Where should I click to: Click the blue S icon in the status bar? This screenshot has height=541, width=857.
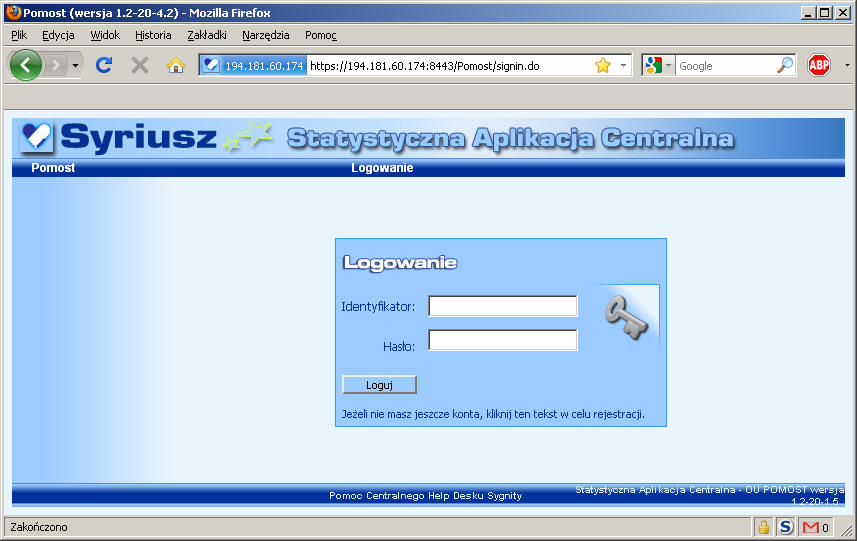click(x=786, y=527)
